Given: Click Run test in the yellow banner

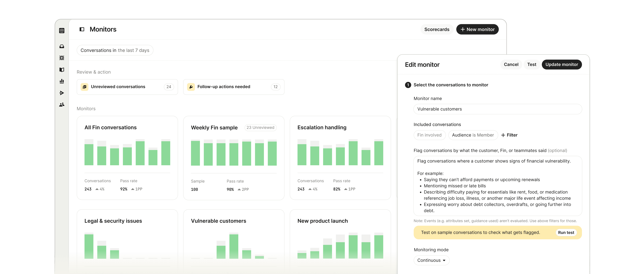Looking at the screenshot, I should coord(566,233).
